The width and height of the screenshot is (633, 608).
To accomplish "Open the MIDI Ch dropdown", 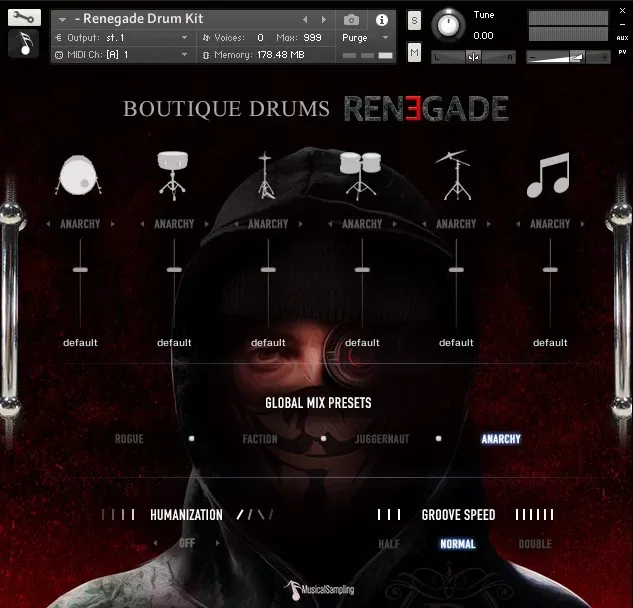I will click(184, 55).
